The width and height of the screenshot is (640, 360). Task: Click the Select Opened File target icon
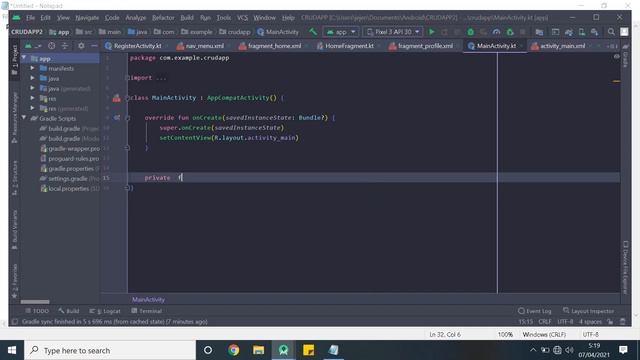pyautogui.click(x=51, y=46)
